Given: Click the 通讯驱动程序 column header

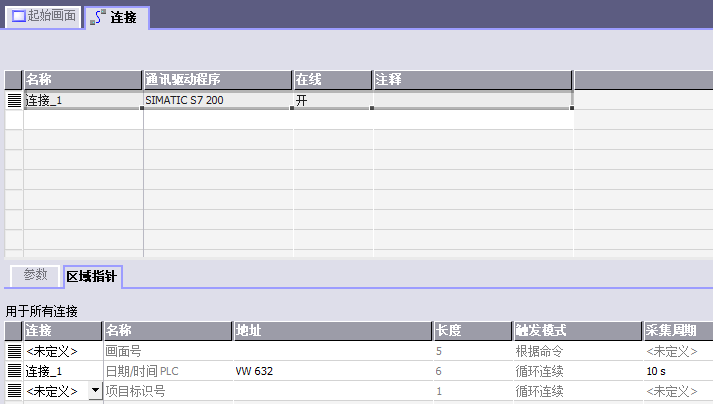Looking at the screenshot, I should (x=217, y=80).
